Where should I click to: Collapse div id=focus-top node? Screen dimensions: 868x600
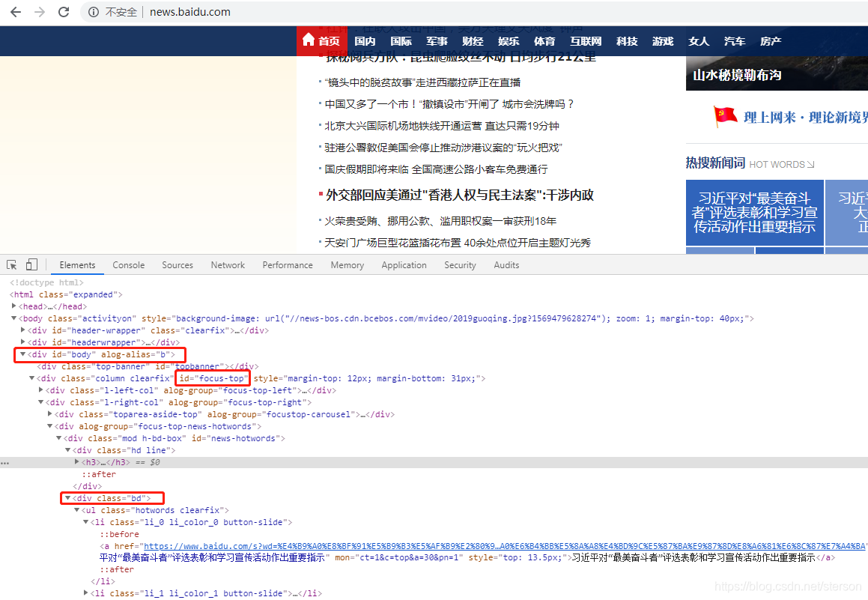click(x=31, y=378)
